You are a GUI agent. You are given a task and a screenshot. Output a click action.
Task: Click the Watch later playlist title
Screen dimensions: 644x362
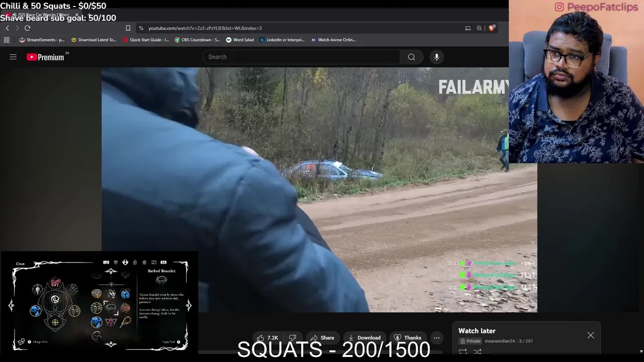(477, 331)
